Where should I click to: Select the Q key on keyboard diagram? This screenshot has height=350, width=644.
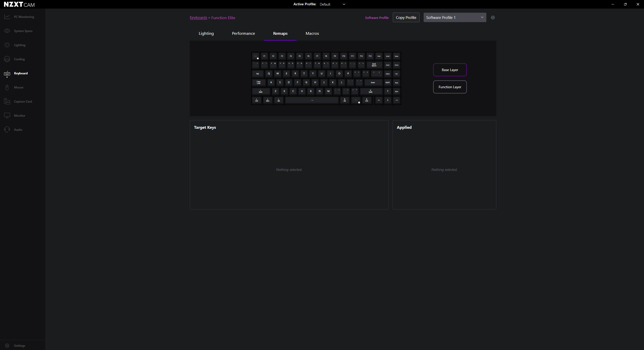point(269,74)
